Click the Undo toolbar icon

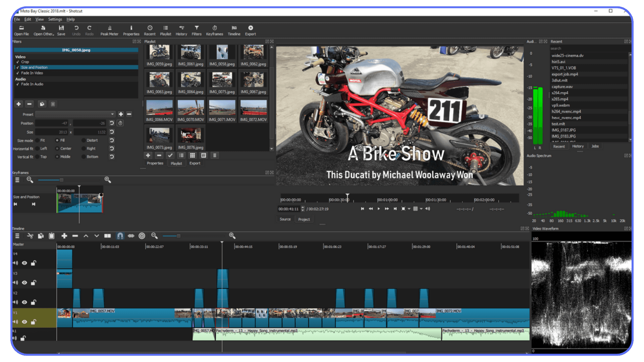(x=76, y=30)
